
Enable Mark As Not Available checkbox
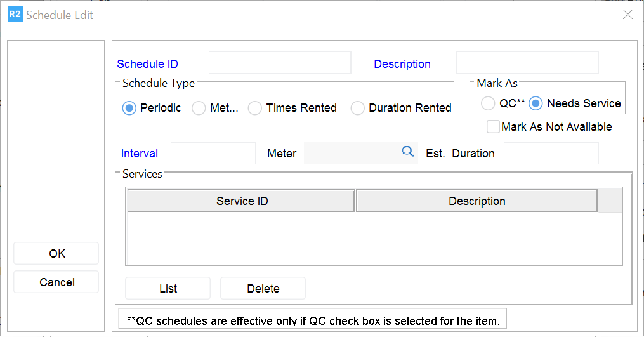[x=493, y=127]
